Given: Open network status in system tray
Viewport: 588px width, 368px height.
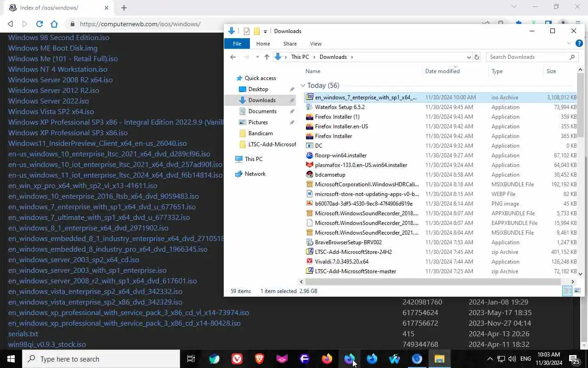Looking at the screenshot, I should pos(501,359).
